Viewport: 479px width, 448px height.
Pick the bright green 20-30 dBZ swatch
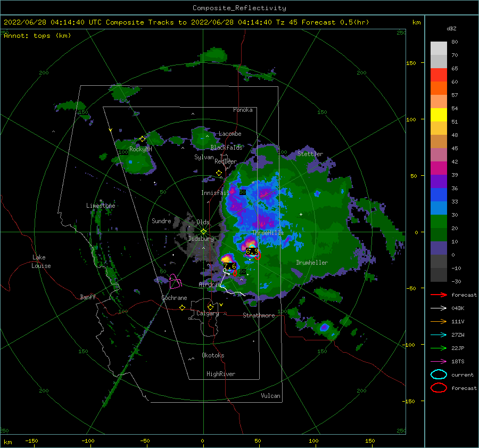tap(439, 222)
